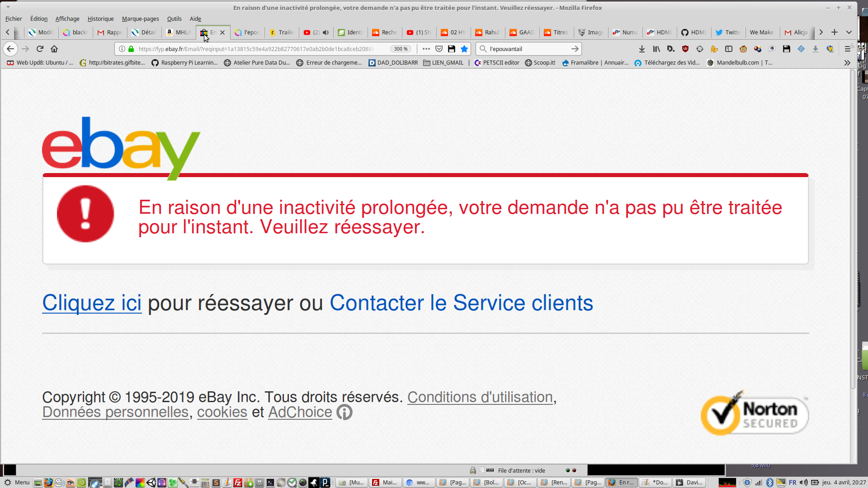Click the uBlock Origin shield icon
This screenshot has width=868, height=488.
pos(685,49)
